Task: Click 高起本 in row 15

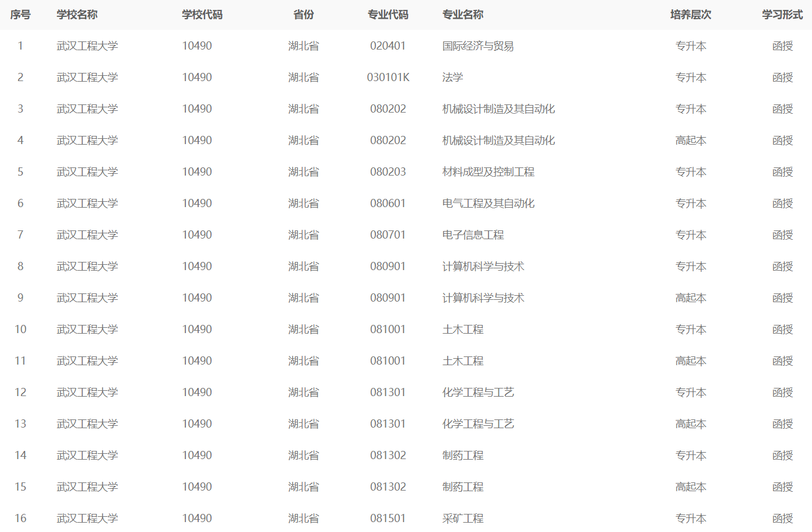Action: [x=691, y=487]
